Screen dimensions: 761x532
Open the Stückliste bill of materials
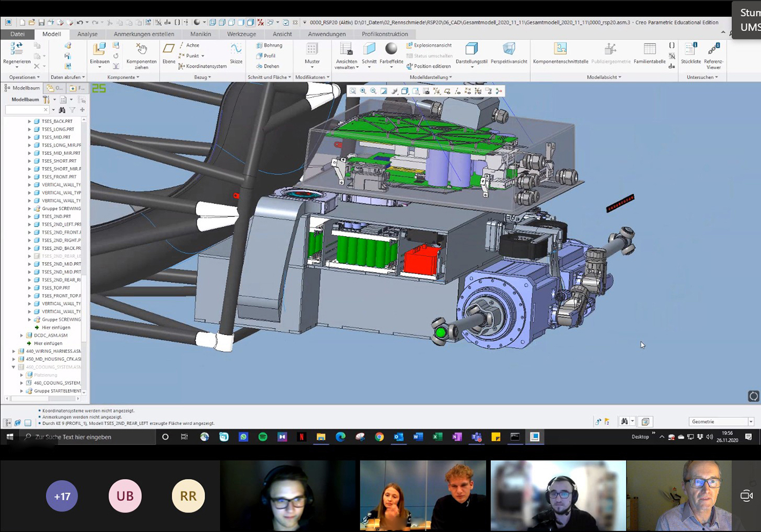[691, 49]
